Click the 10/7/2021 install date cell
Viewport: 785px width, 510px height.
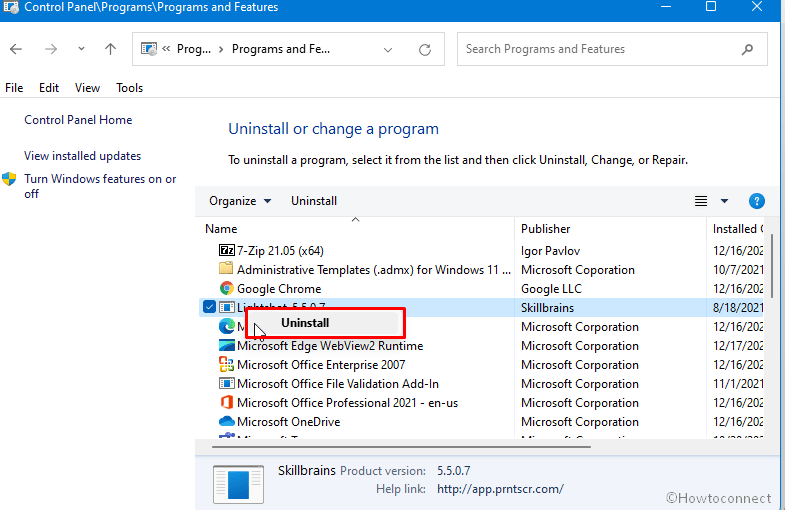click(x=738, y=270)
